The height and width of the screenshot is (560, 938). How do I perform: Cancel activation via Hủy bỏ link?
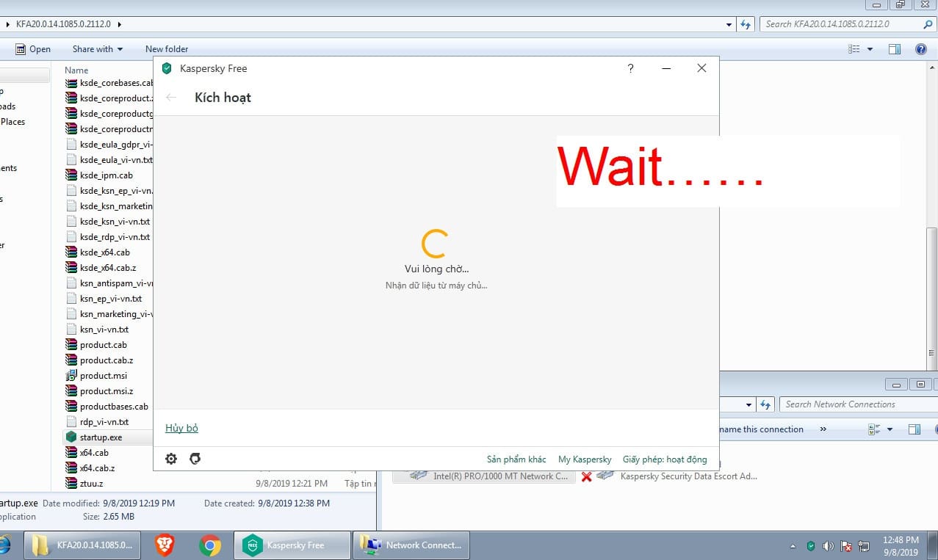(181, 428)
